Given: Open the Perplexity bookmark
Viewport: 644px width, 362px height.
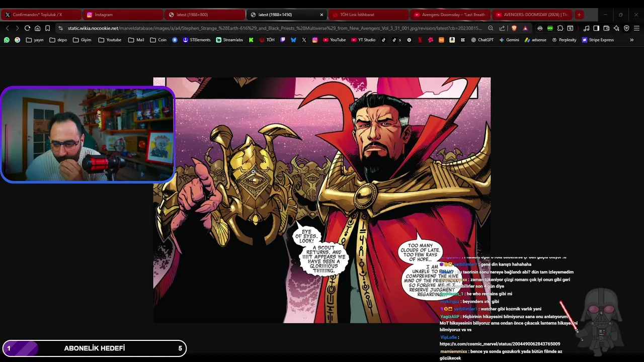Looking at the screenshot, I should pyautogui.click(x=564, y=40).
